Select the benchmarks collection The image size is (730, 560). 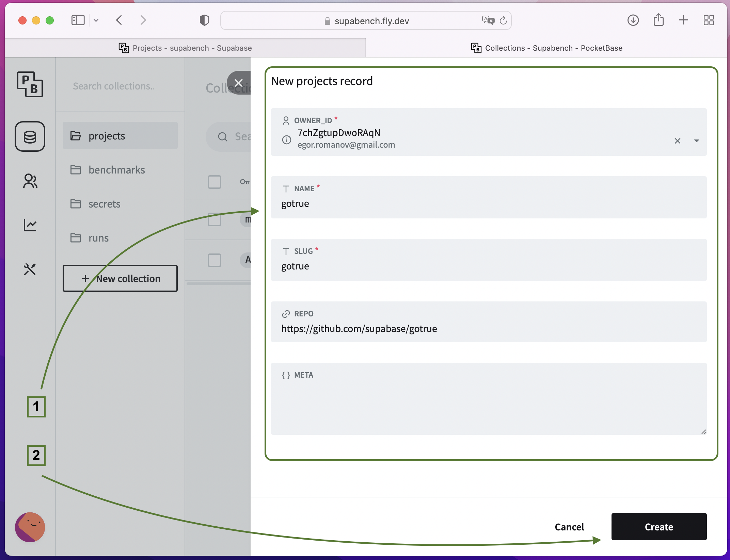[120, 170]
